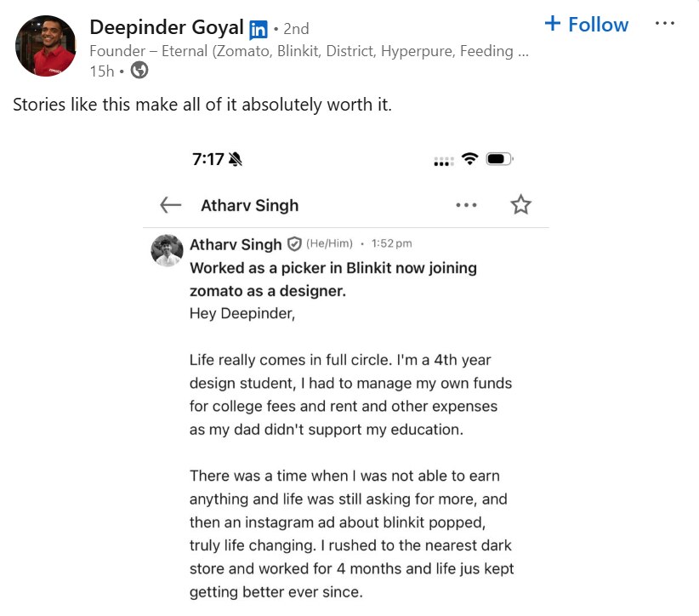The image size is (699, 616).
Task: Click Deepinder Goyal's profile picture
Action: point(46,45)
